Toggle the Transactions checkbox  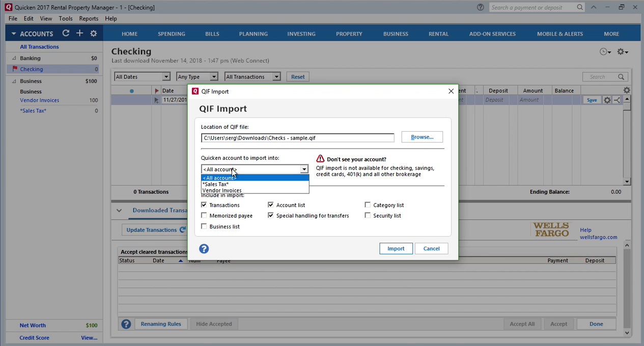[204, 205]
